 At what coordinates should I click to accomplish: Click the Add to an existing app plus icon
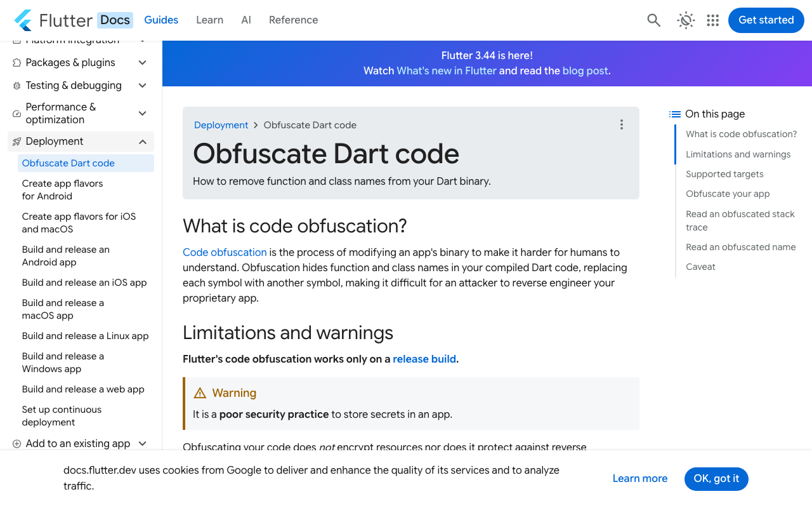17,443
